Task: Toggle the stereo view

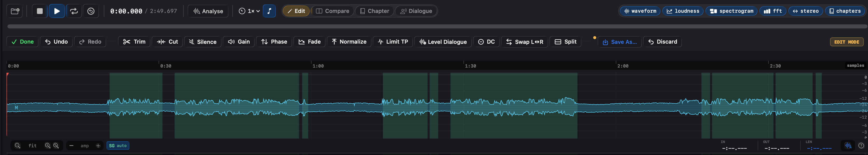Action: [x=806, y=11]
